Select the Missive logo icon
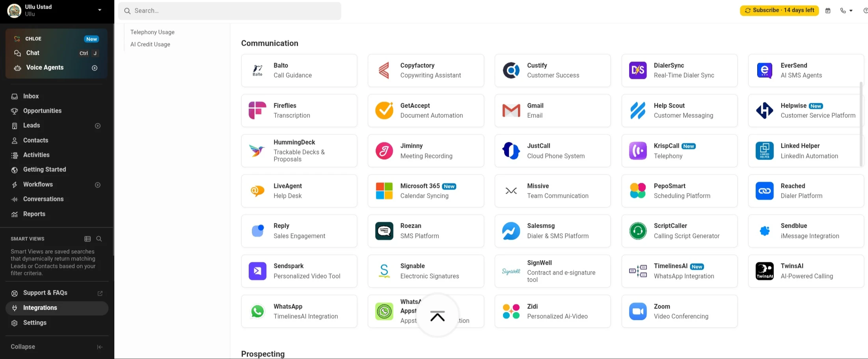The width and height of the screenshot is (868, 359). click(511, 191)
